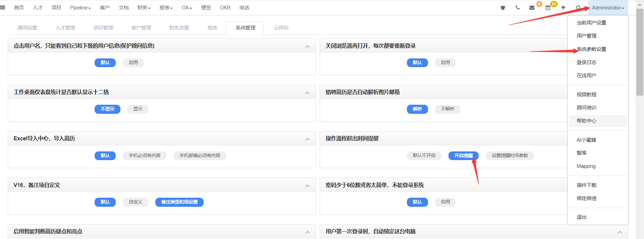Open OKR in top navigation

pos(225,8)
